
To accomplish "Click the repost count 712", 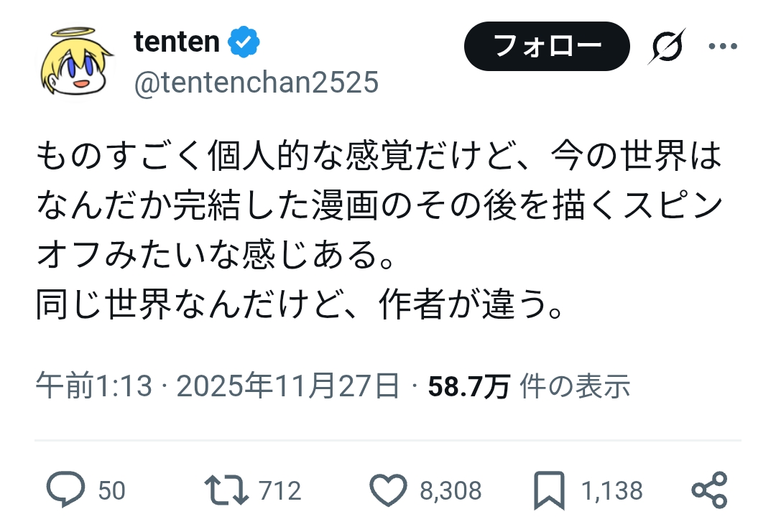I will [x=280, y=491].
